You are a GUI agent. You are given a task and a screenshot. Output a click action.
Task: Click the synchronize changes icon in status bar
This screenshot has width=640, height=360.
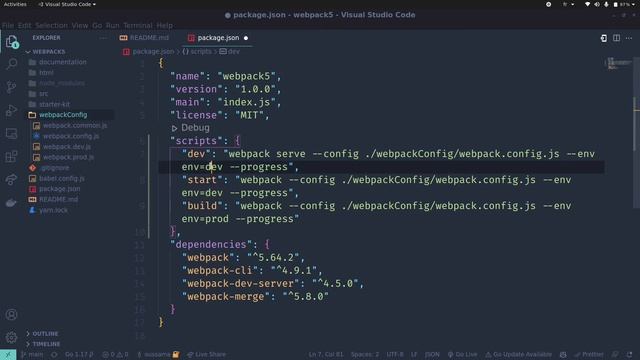[54, 355]
